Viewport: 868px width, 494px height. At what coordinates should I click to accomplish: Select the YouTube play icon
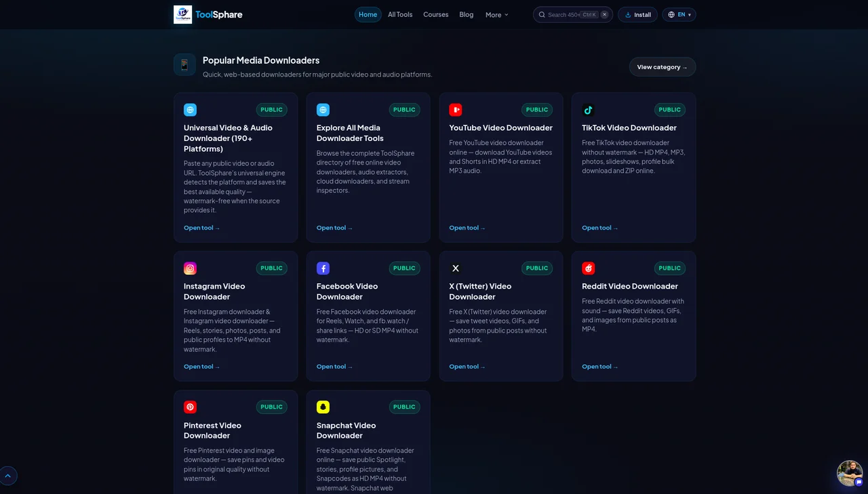(456, 110)
